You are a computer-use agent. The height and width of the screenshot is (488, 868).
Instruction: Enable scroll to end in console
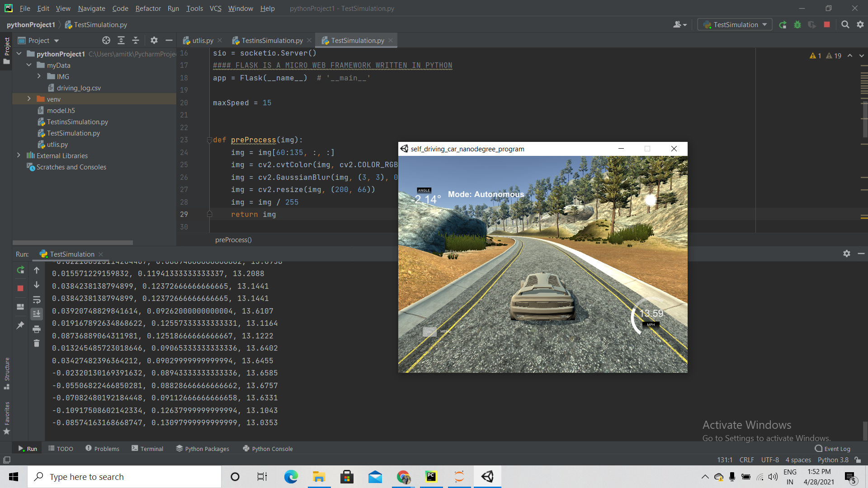point(37,314)
